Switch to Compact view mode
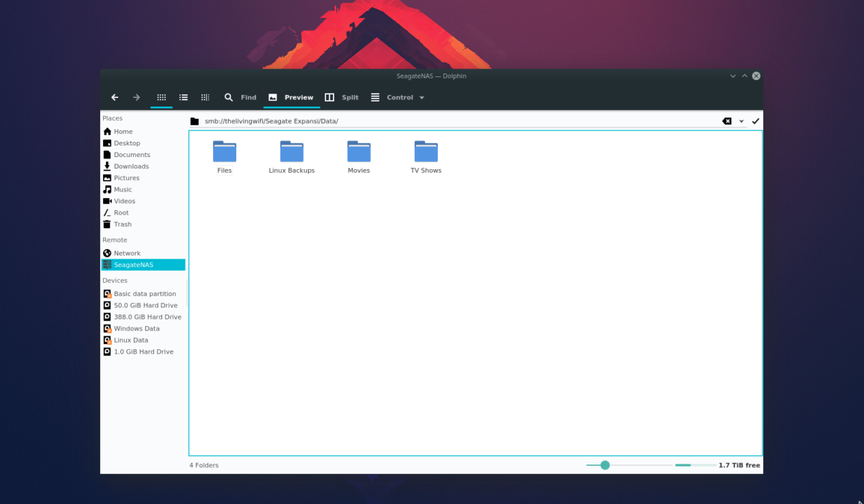The image size is (864, 504). pos(184,97)
